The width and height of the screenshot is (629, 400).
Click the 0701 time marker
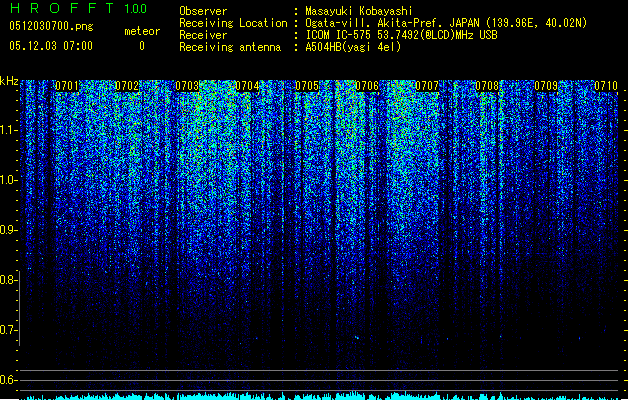(67, 86)
